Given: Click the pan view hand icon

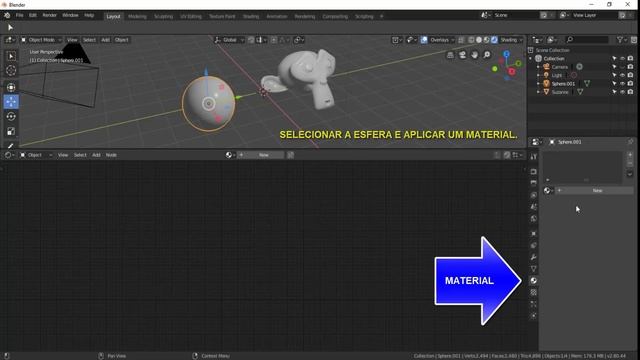Looking at the screenshot, I should tap(475, 55).
